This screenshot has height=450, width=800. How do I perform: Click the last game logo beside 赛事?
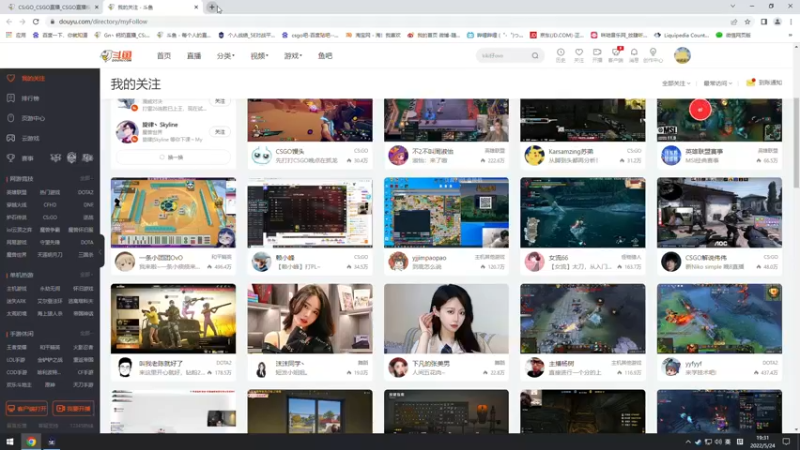click(x=87, y=158)
